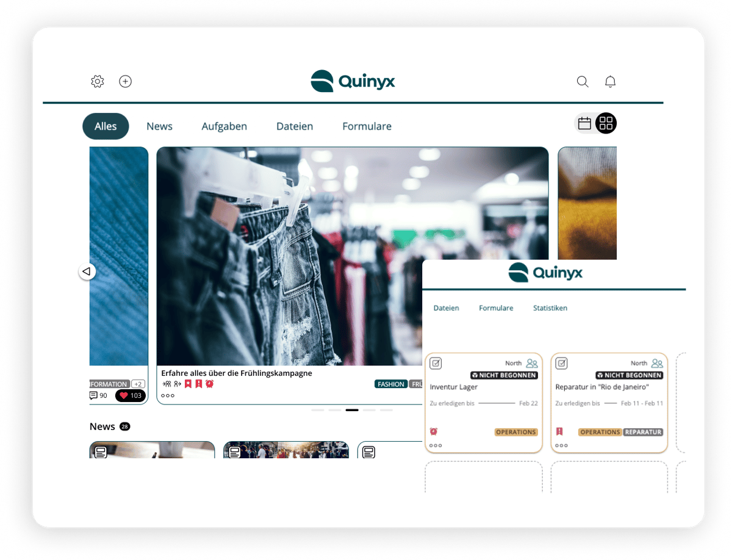
Task: Open three-dot menu on Inventur Lager card
Action: click(436, 445)
